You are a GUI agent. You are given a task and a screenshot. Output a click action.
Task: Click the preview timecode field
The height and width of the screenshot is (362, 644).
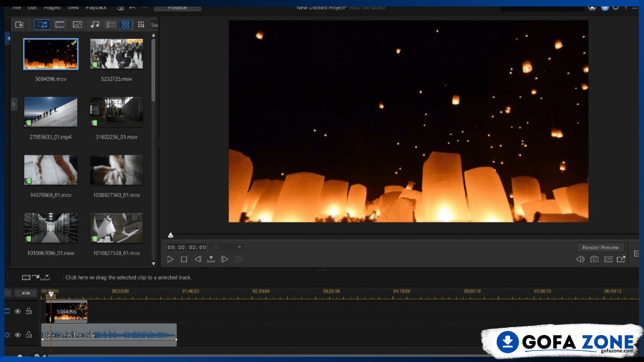[x=187, y=247]
